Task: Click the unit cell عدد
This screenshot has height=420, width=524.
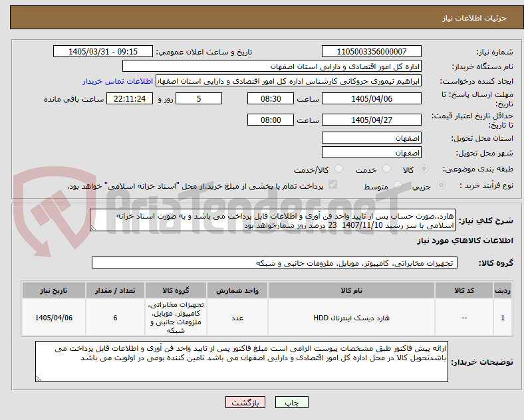Action: (x=237, y=318)
